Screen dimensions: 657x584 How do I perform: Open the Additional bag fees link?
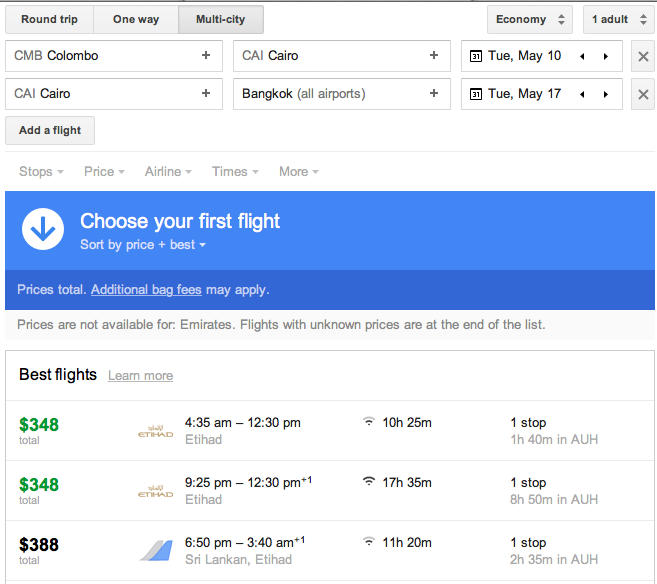(146, 289)
